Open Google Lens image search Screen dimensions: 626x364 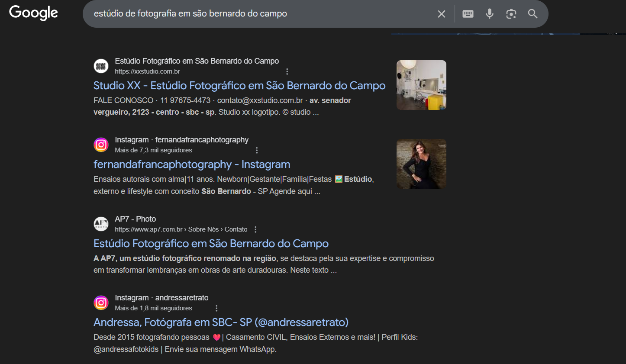coord(511,14)
